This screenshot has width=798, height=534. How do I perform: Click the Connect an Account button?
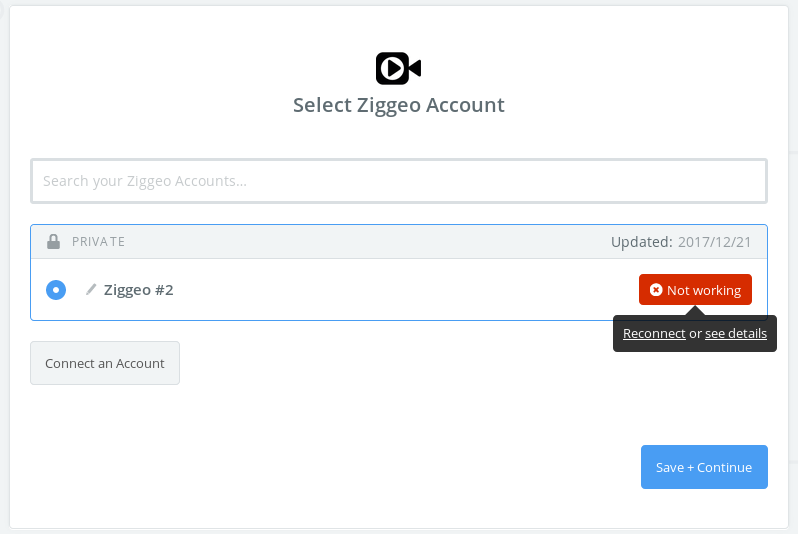(x=105, y=363)
